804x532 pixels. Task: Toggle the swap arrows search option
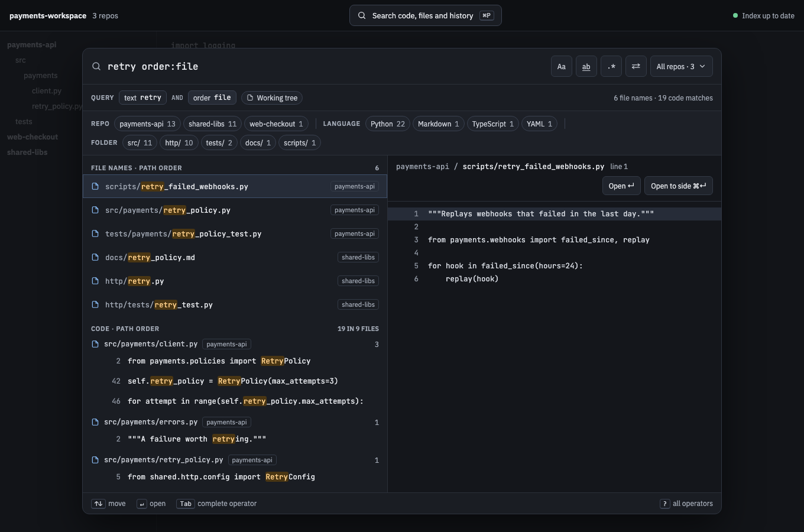[636, 67]
